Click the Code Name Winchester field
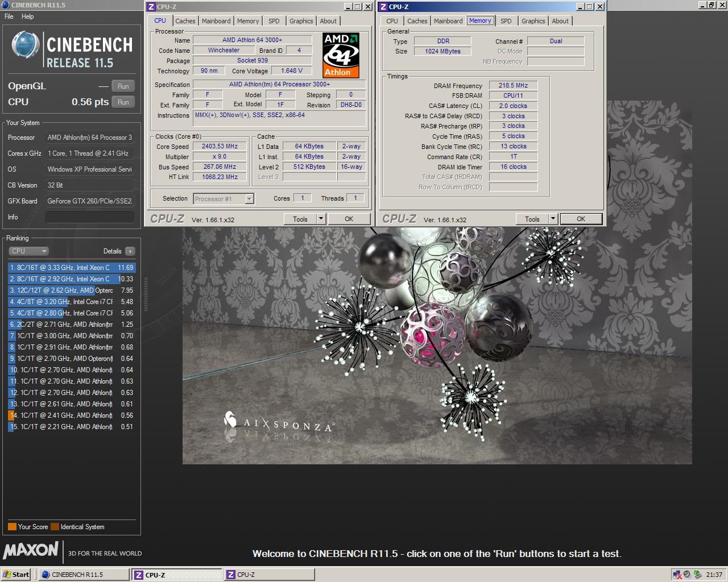Image resolution: width=728 pixels, height=582 pixels. click(224, 51)
